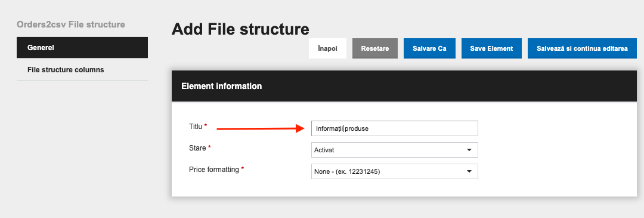Click Save Element button

coord(491,48)
